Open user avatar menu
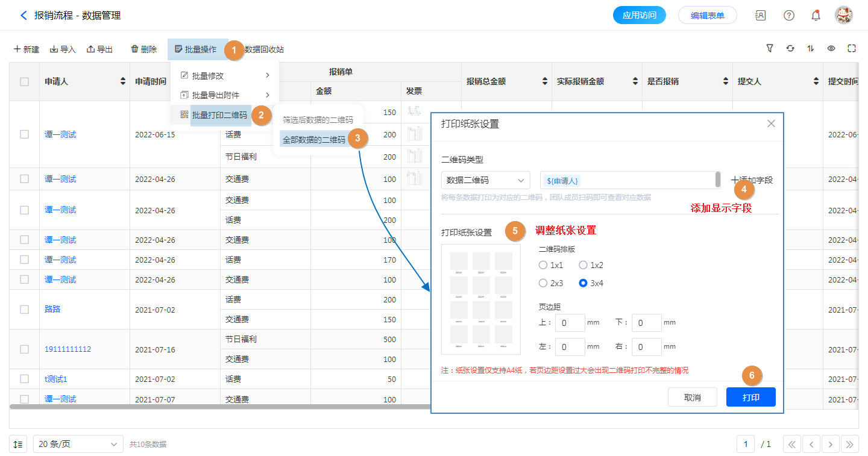The height and width of the screenshot is (456, 868). [843, 16]
